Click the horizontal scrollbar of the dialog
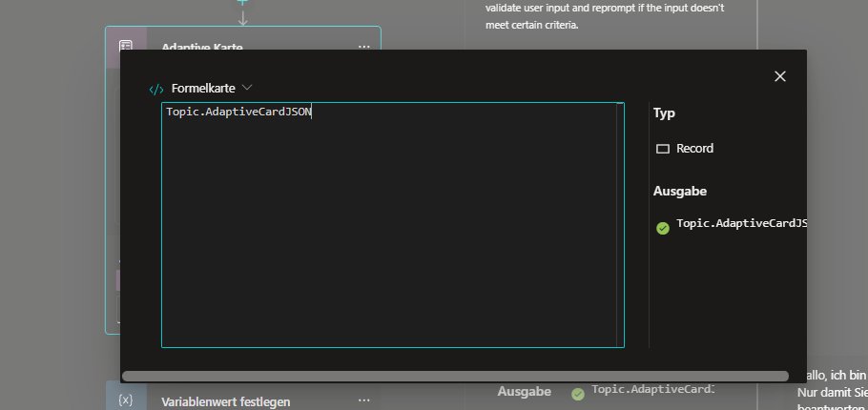 click(455, 377)
